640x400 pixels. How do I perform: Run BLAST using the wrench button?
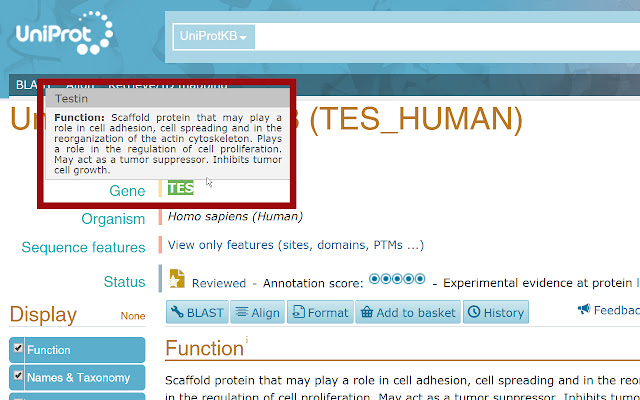coord(197,312)
